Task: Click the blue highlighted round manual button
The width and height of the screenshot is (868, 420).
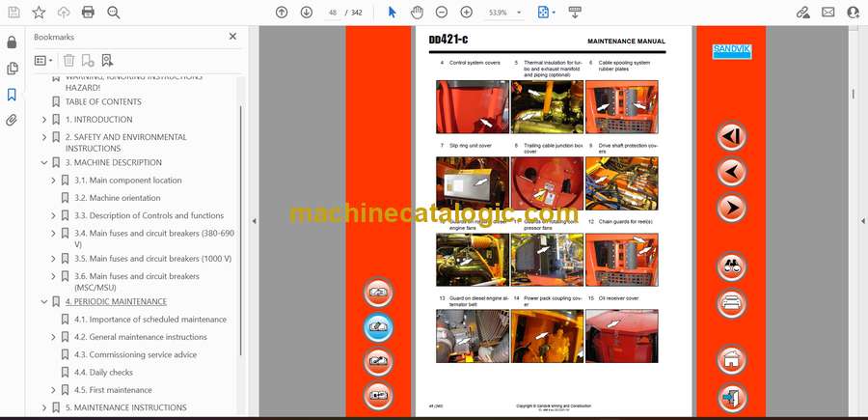Action: click(378, 327)
